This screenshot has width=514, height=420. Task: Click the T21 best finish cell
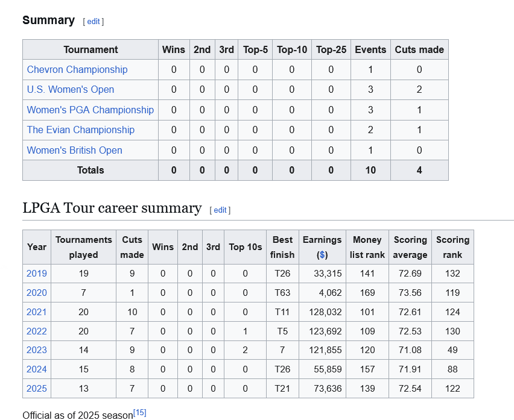[x=282, y=389]
